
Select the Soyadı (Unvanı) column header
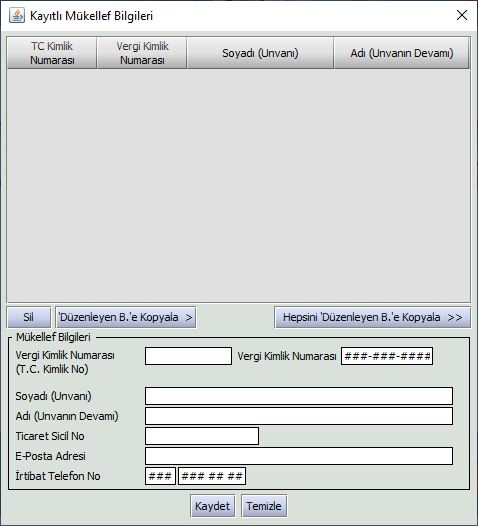click(260, 53)
